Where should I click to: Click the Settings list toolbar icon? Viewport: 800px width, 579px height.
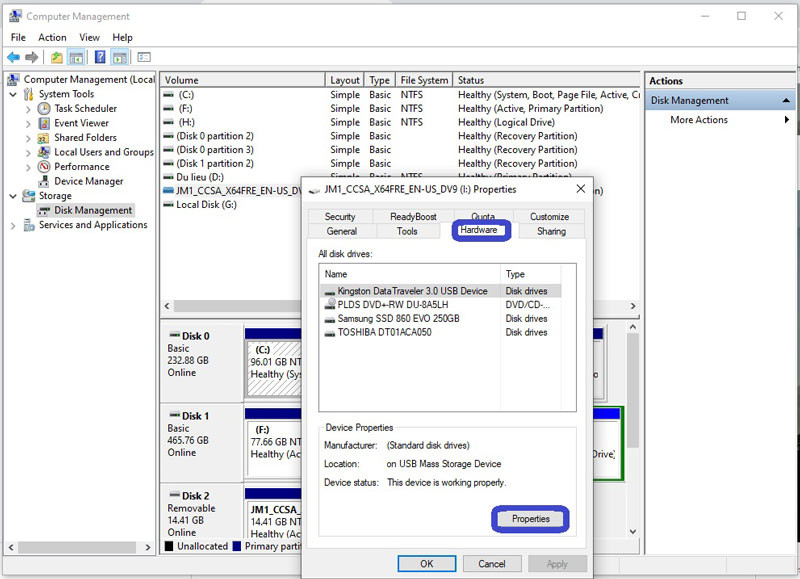(x=144, y=58)
